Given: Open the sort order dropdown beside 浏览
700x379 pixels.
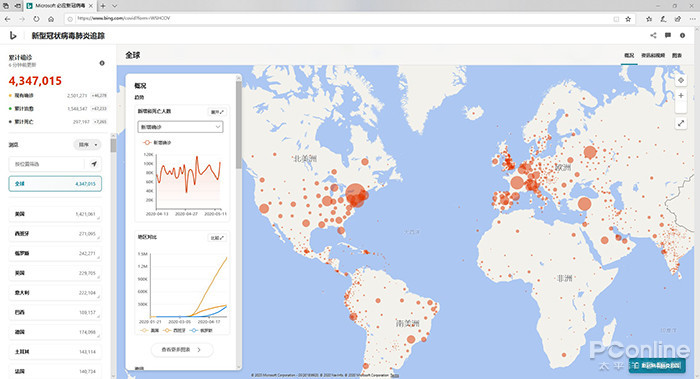Looking at the screenshot, I should (87, 145).
